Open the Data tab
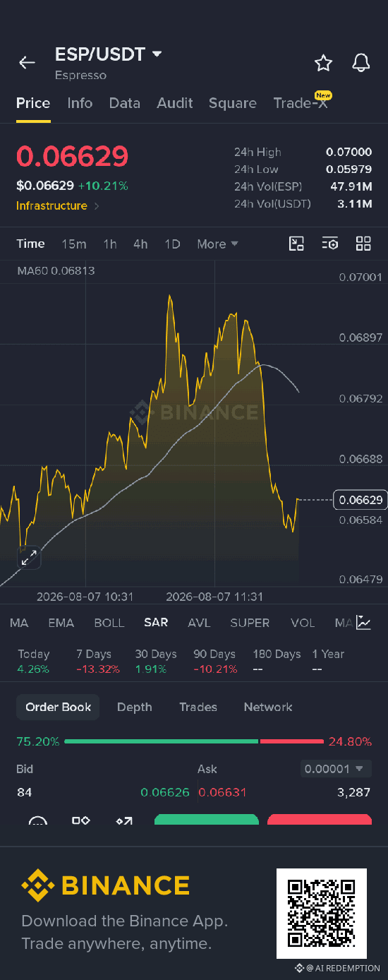388x980 pixels. click(124, 103)
